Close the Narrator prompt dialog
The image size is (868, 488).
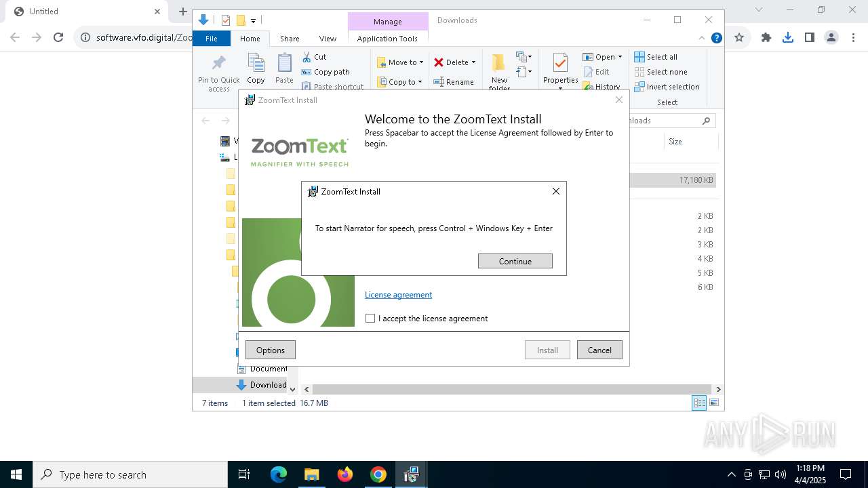click(x=556, y=191)
